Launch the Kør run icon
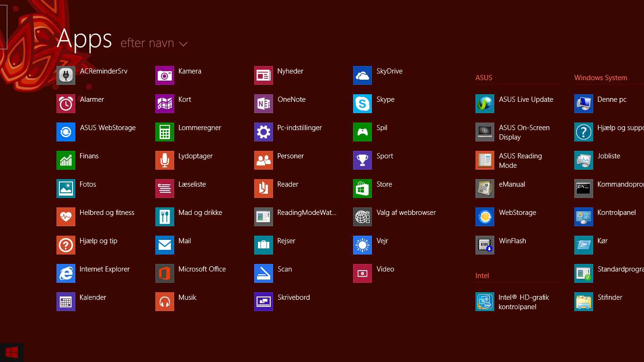 coord(584,245)
